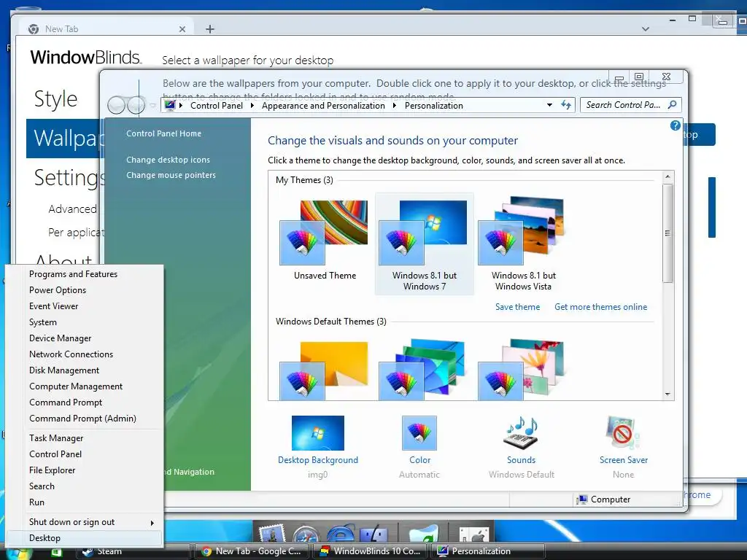The image size is (747, 560).
Task: Open Task Manager from menu
Action: pyautogui.click(x=56, y=438)
